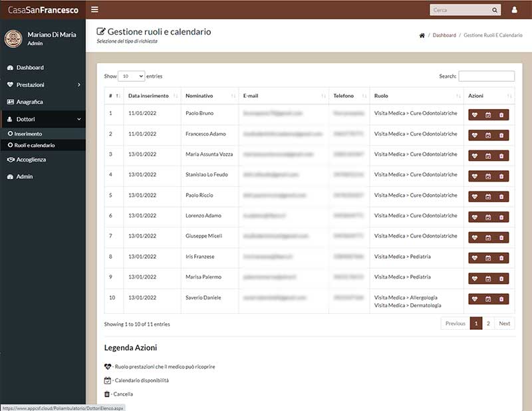Open availability calendar for Lorenzo Adamo

pos(488,217)
